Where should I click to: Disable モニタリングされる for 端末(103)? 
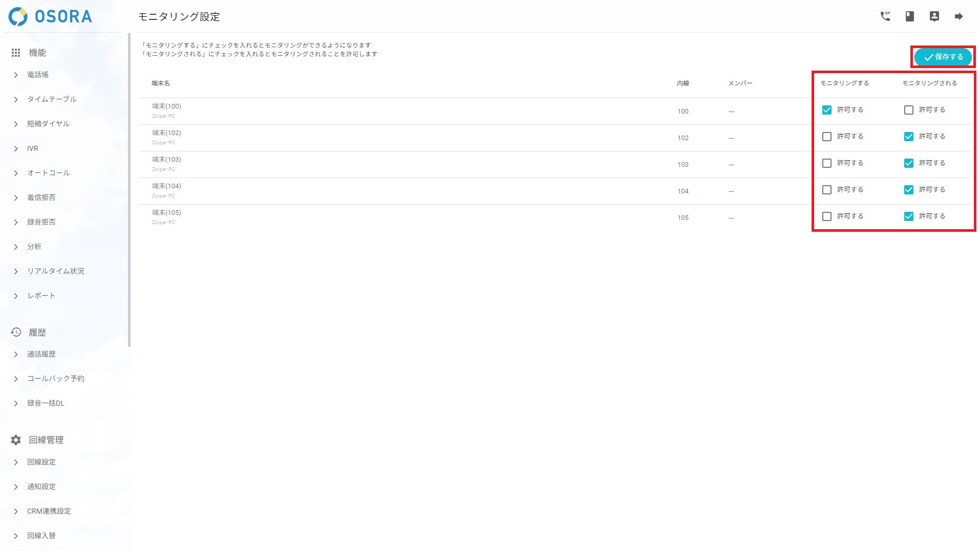tap(908, 163)
